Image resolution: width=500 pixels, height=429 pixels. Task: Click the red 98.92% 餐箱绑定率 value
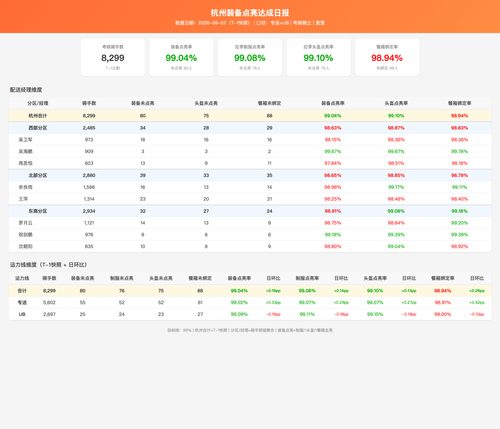pyautogui.click(x=459, y=247)
